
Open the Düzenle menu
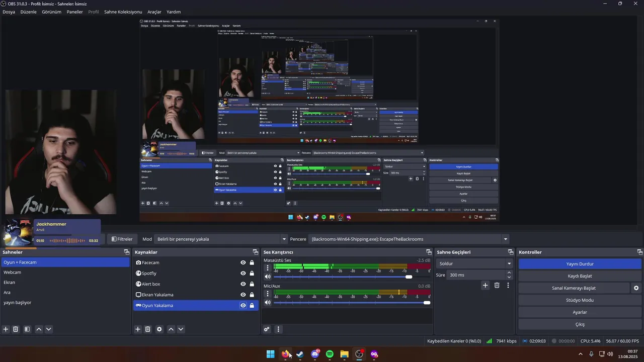28,12
